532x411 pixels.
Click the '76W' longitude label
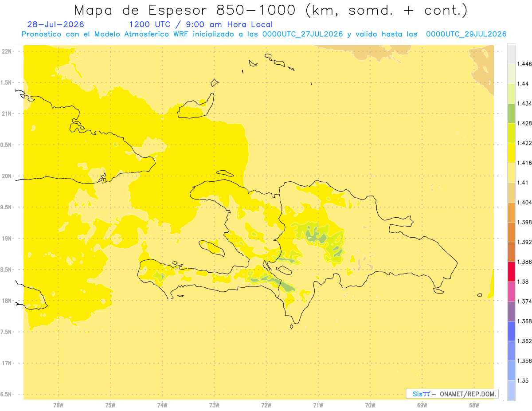click(x=58, y=405)
